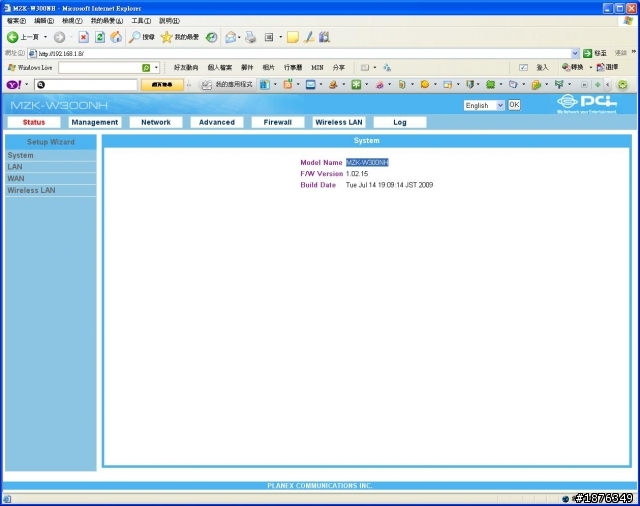Open the Back button history dropdown arrow

coord(45,37)
